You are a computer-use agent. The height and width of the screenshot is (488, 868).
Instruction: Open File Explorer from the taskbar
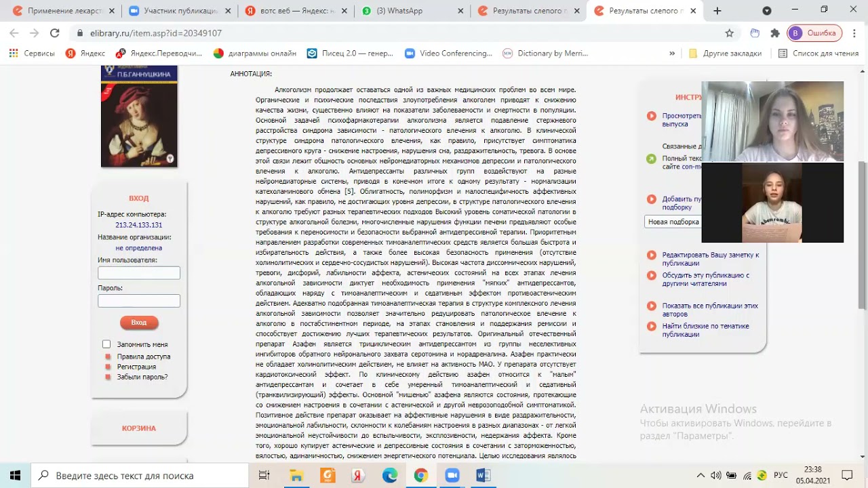click(296, 476)
